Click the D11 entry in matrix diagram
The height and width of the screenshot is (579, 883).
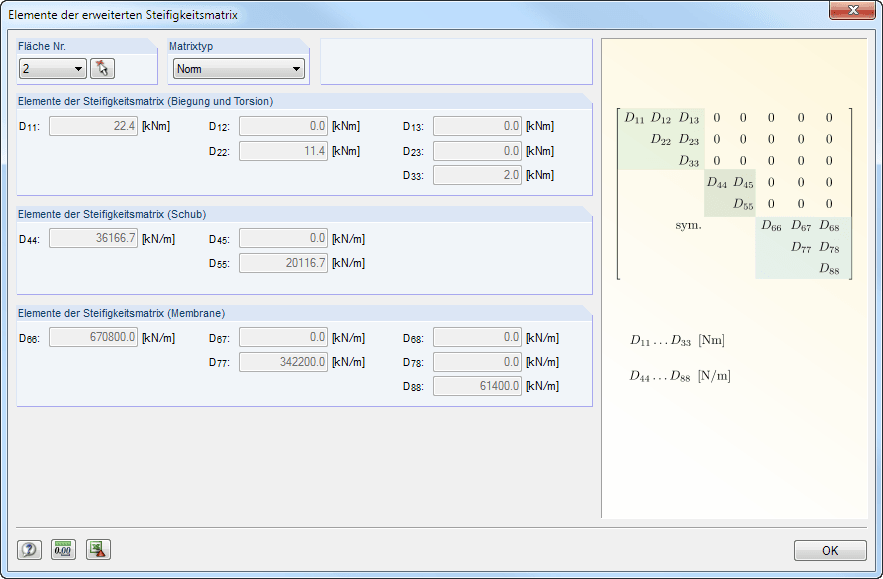tap(634, 118)
